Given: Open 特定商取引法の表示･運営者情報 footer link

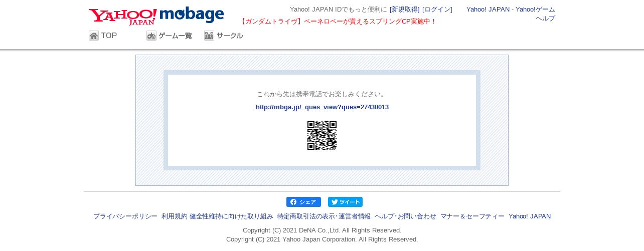Looking at the screenshot, I should 324,216.
